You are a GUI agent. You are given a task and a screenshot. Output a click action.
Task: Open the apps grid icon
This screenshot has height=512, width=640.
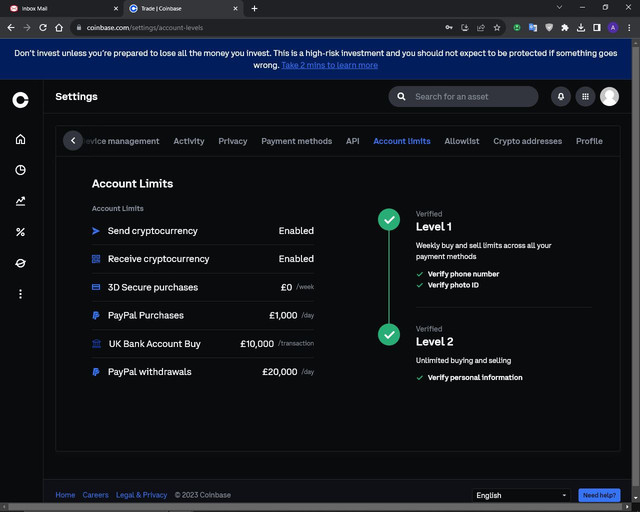click(585, 97)
